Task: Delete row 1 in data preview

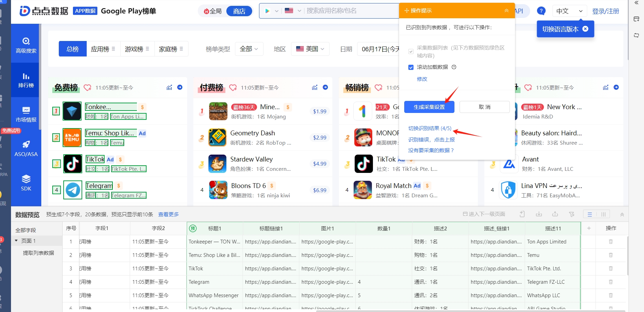Action: (x=611, y=242)
